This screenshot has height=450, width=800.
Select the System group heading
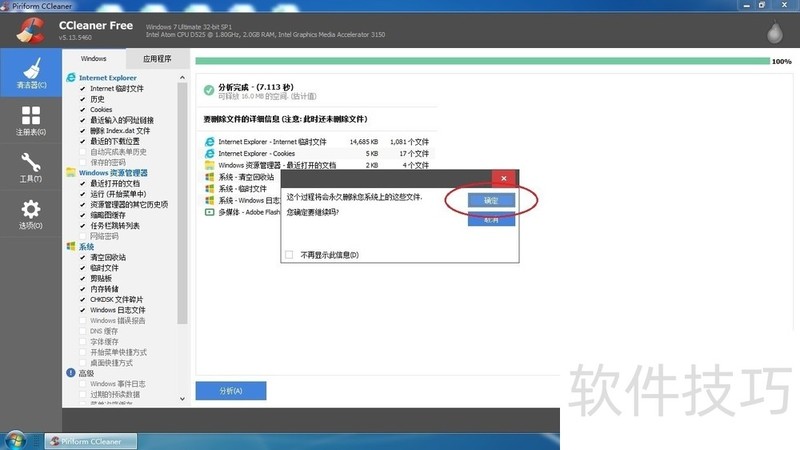(87, 247)
